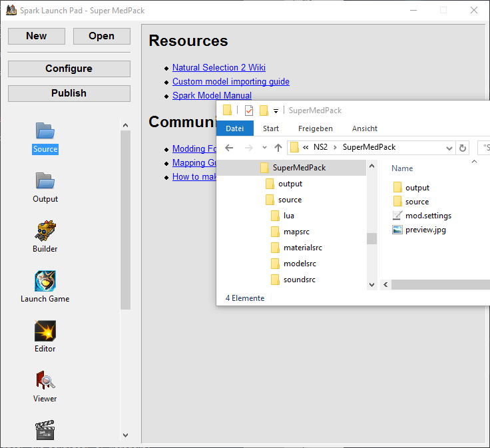Click the file list horizontal scroll left arrow
Viewport: 490px width, 448px height.
[385, 285]
